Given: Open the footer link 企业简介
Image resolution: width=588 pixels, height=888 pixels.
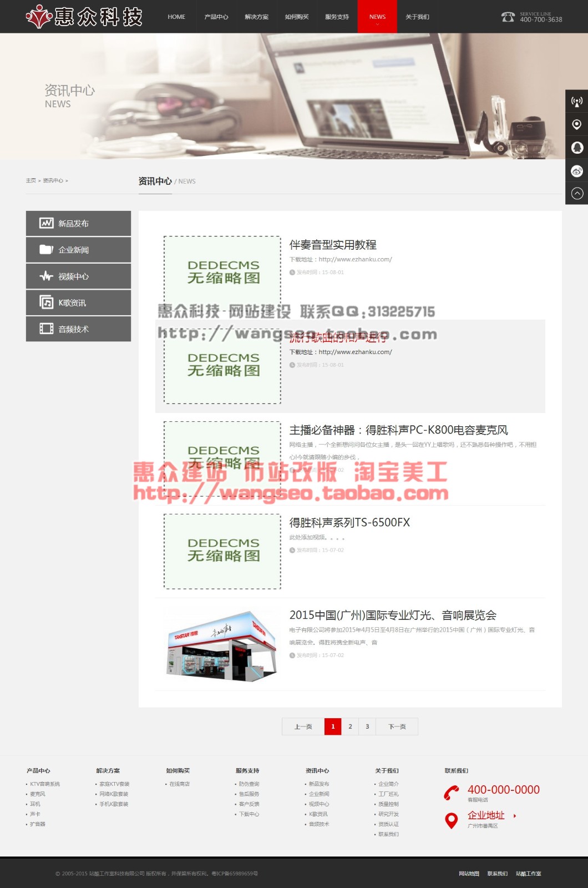Looking at the screenshot, I should (x=388, y=784).
